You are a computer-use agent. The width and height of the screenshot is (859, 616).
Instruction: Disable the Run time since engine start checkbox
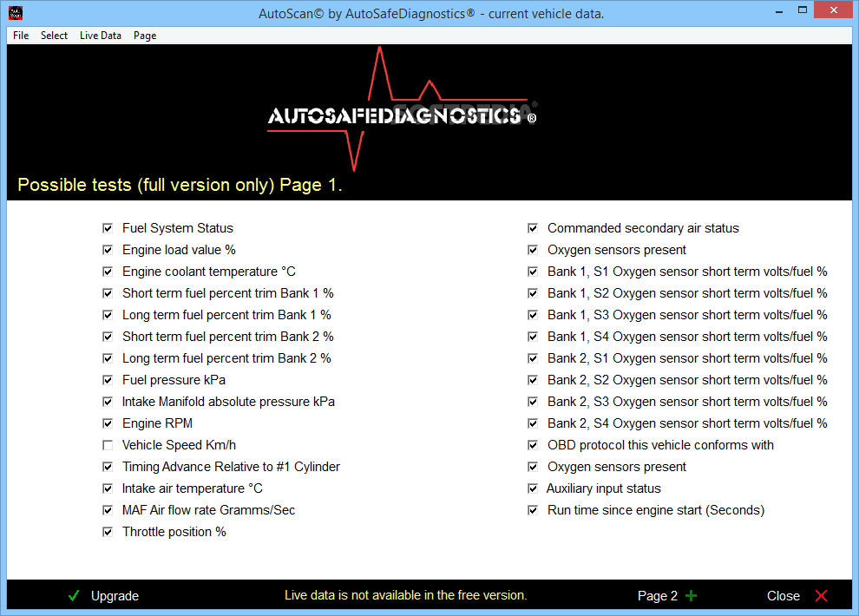(533, 509)
